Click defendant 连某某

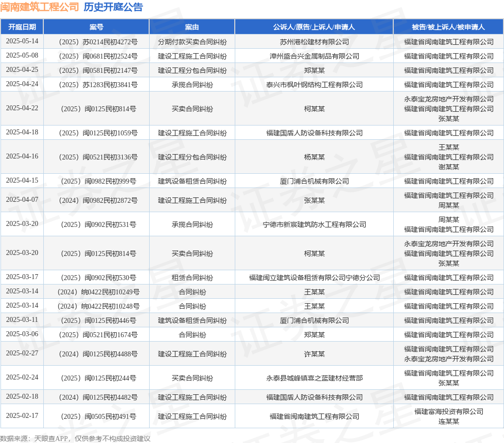tap(449, 421)
